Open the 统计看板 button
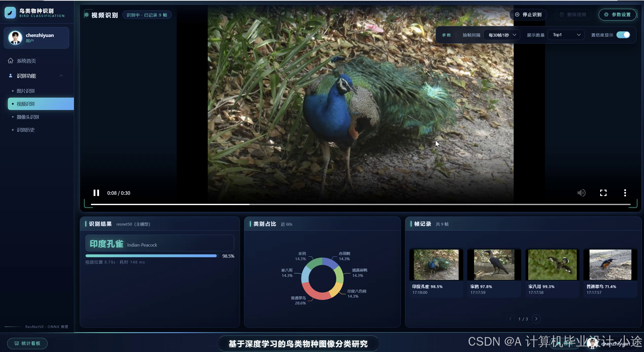 pyautogui.click(x=27, y=343)
